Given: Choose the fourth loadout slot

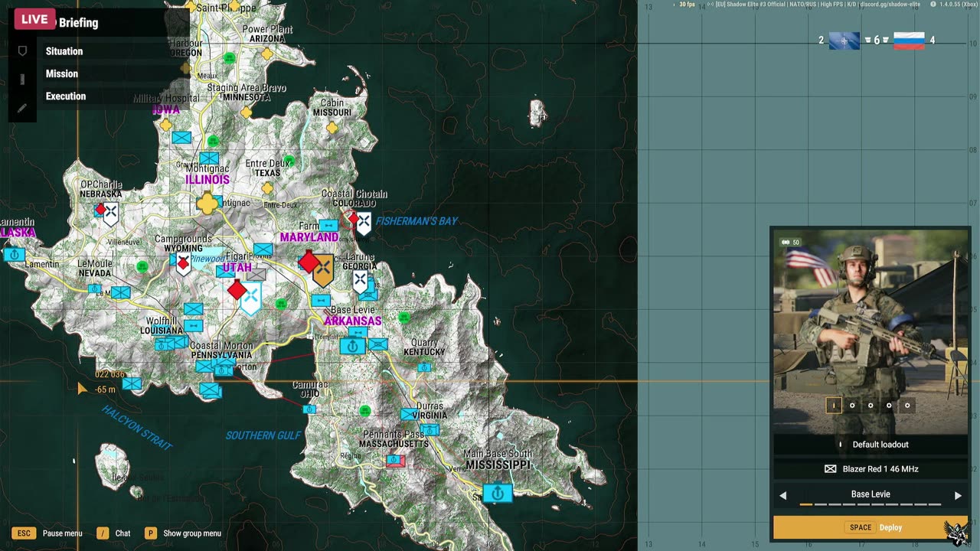Looking at the screenshot, I should tap(889, 406).
